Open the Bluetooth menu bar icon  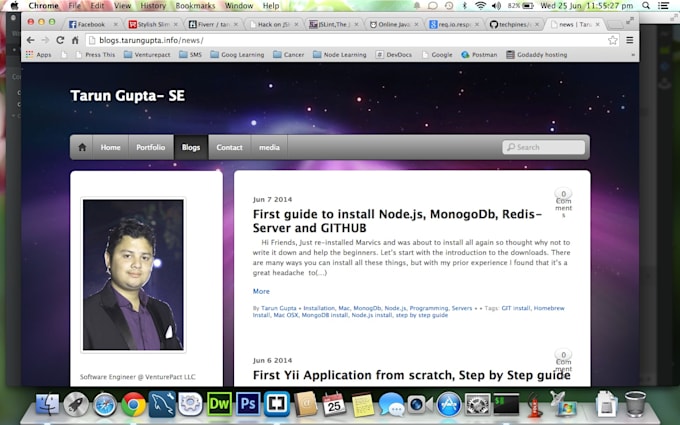[464, 6]
